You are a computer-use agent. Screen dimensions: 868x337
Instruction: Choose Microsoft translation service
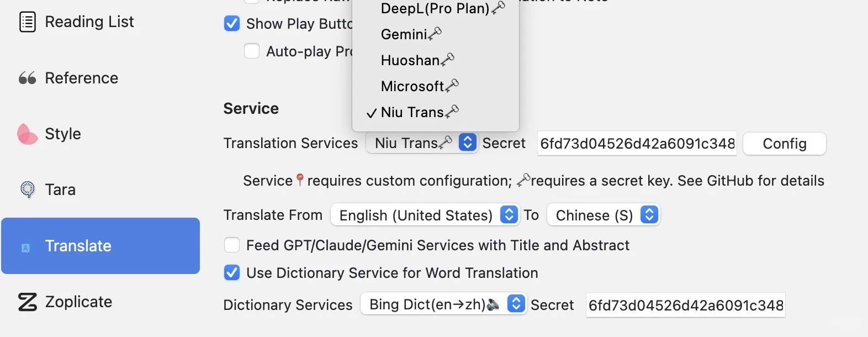pos(436,86)
